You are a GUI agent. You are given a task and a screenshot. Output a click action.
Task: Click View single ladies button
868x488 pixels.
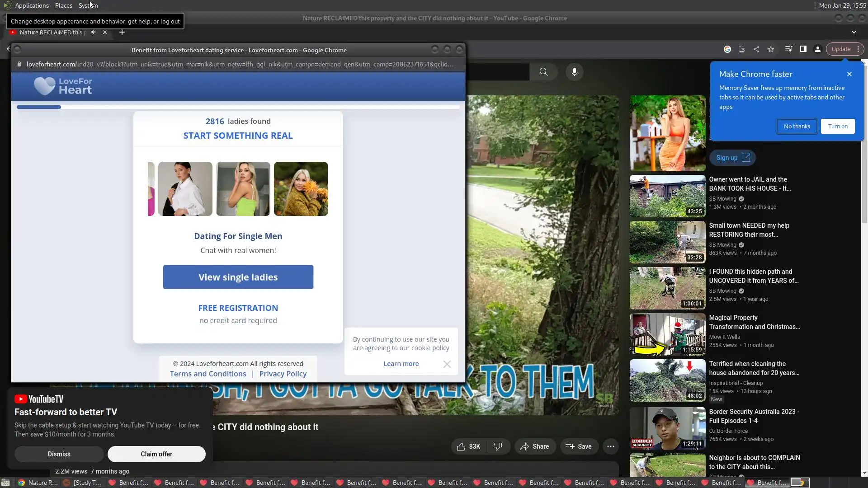[x=238, y=277]
